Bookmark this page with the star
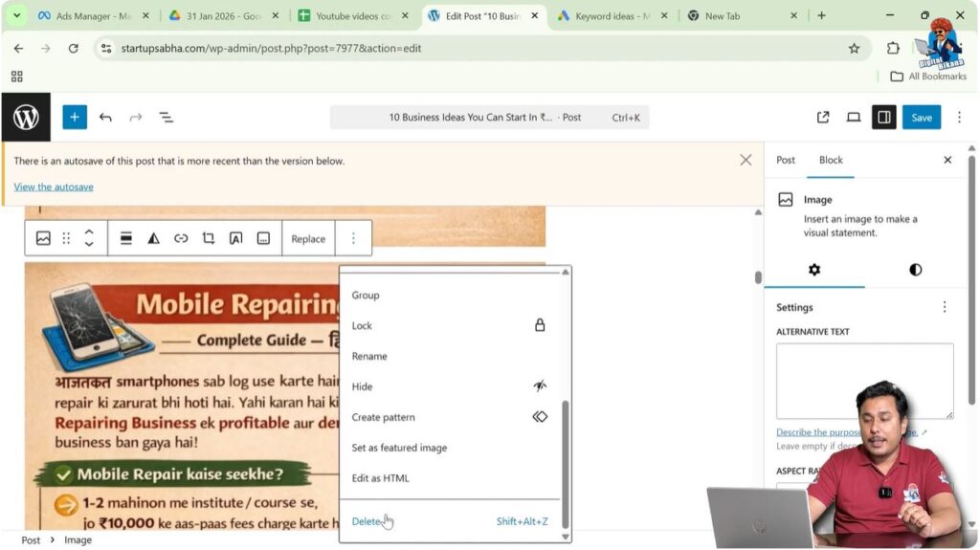Screen dimensions: 980x550 pos(854,48)
